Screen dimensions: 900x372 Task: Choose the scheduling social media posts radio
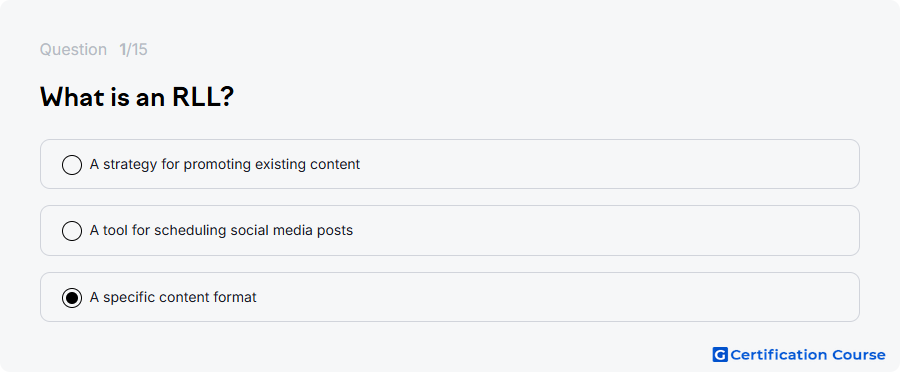click(72, 231)
